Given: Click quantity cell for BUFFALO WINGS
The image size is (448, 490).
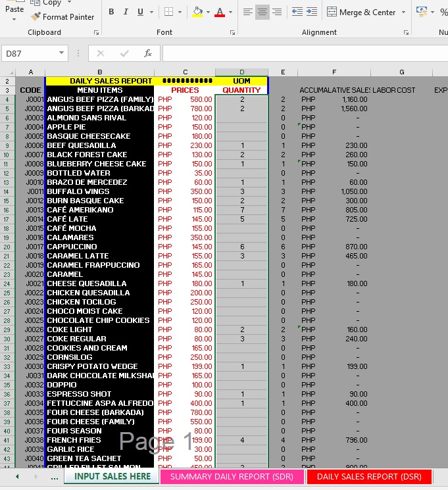Looking at the screenshot, I should point(241,191).
